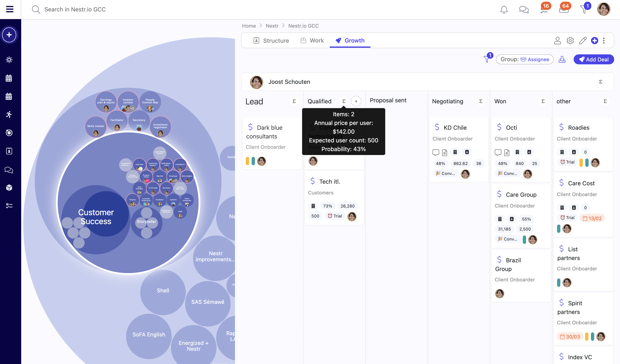The image size is (620, 364).
Task: Show Negotiating column sigma totals
Action: tap(481, 101)
